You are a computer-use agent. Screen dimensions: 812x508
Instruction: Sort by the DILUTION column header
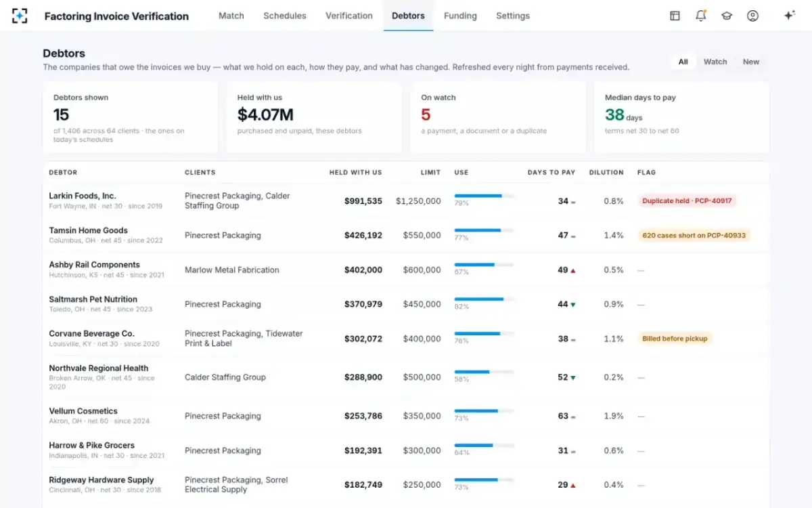(x=606, y=173)
